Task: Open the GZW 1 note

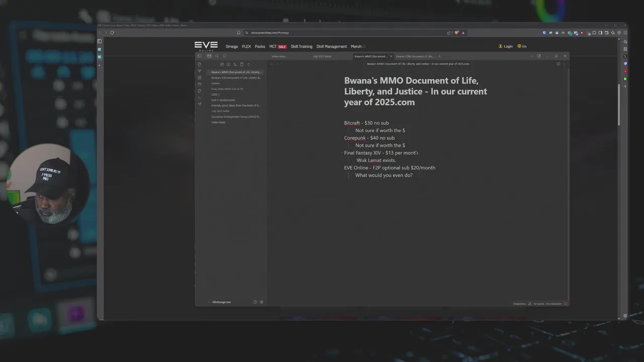Action: tap(215, 95)
